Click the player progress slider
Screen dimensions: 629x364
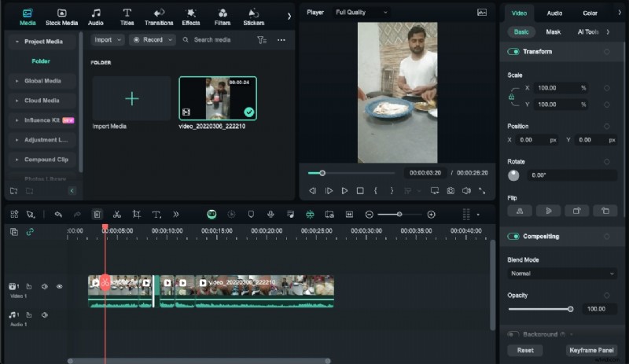[351, 173]
